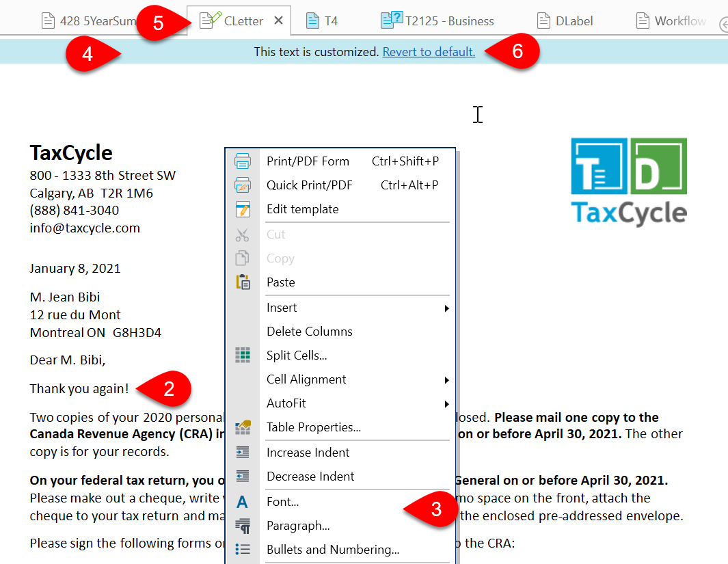Expand the AutoFit submenu arrow

(446, 404)
